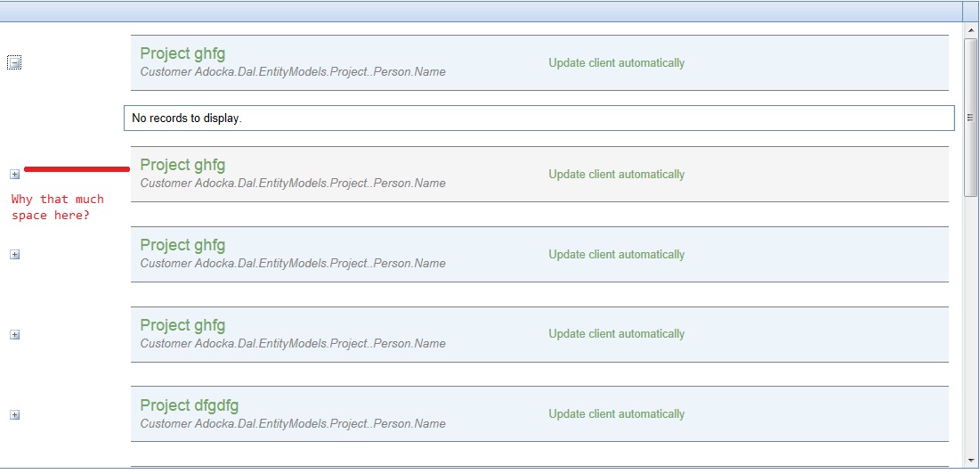Click Customer text under Project dfgdfg
This screenshot has width=980, height=474.
tap(293, 423)
